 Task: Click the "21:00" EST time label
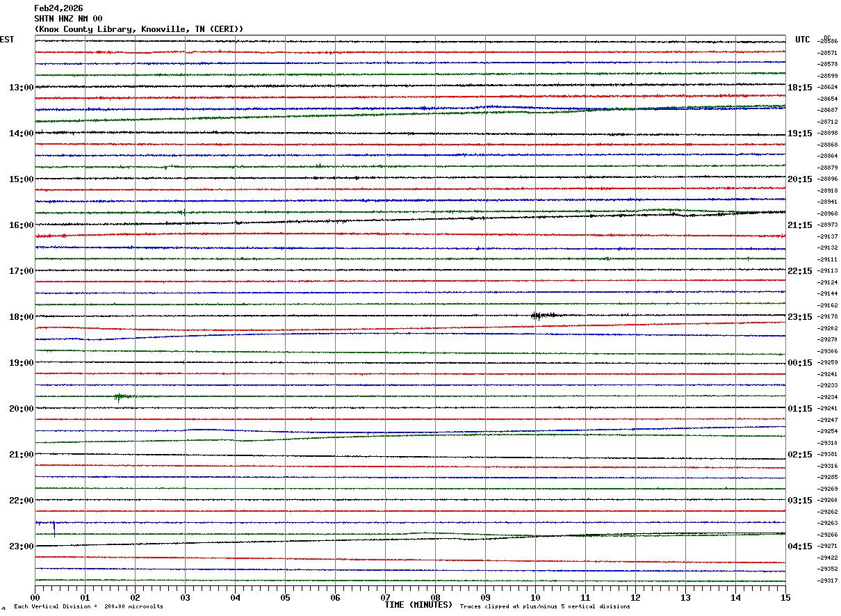(x=21, y=455)
